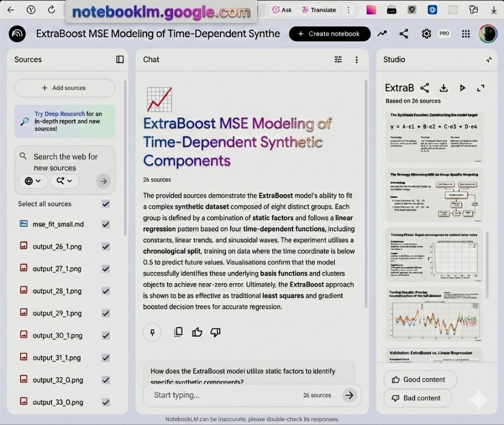Screen dimensions: 504x425
Task: Uncheck the output_28_1.png source checkbox
Action: [x=105, y=291]
